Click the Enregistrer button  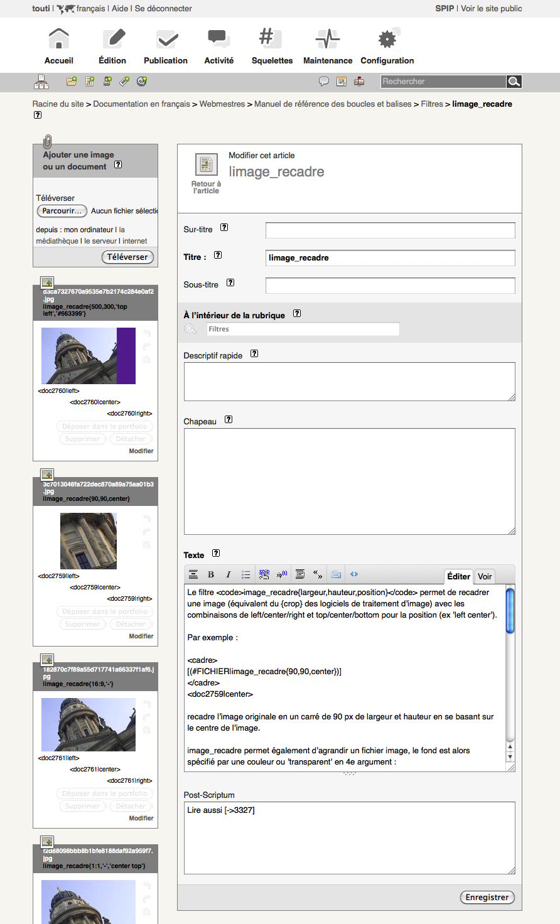point(487,898)
